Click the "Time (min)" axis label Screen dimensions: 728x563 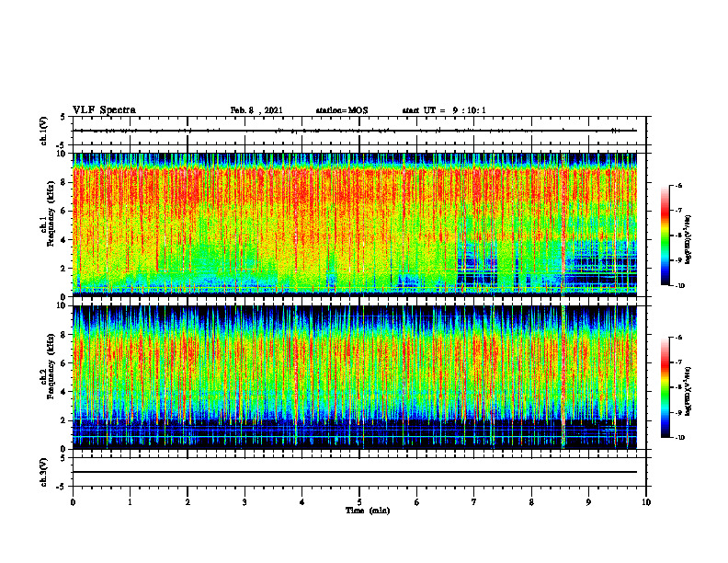368,511
